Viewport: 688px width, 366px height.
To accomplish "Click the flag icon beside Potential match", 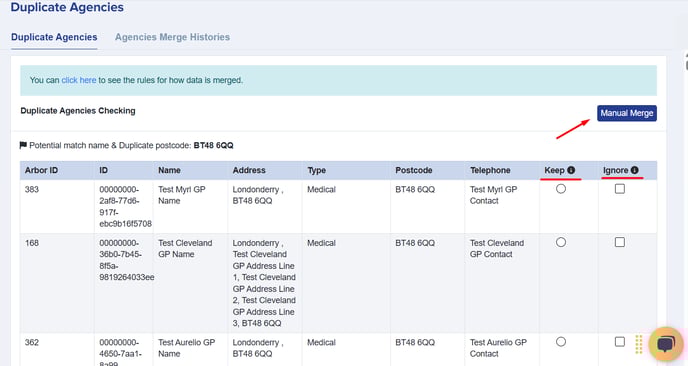I will coord(23,145).
